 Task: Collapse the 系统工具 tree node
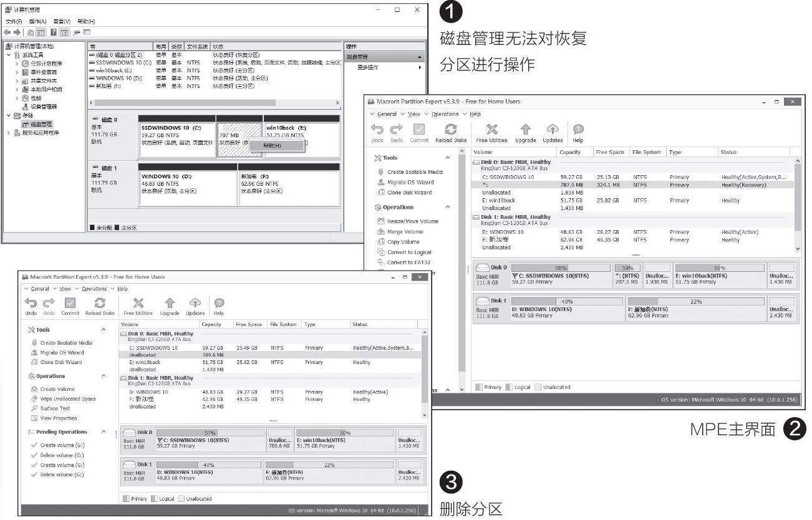click(x=9, y=55)
